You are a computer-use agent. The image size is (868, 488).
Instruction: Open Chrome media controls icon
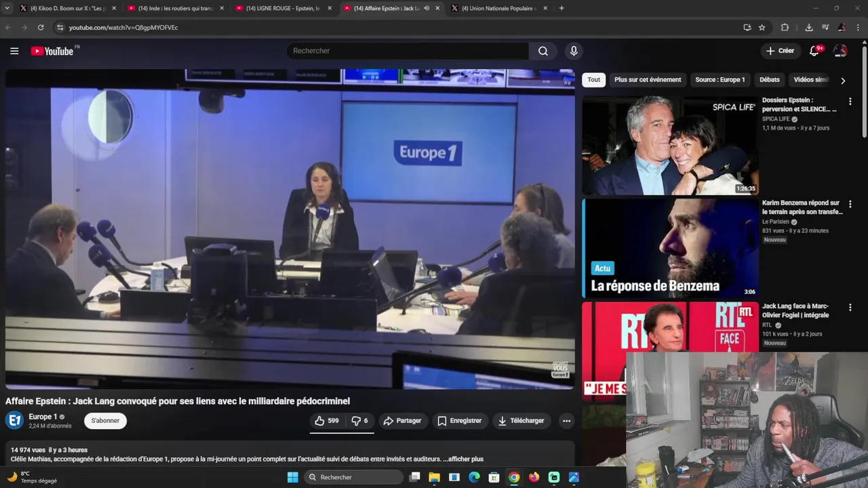tap(825, 27)
